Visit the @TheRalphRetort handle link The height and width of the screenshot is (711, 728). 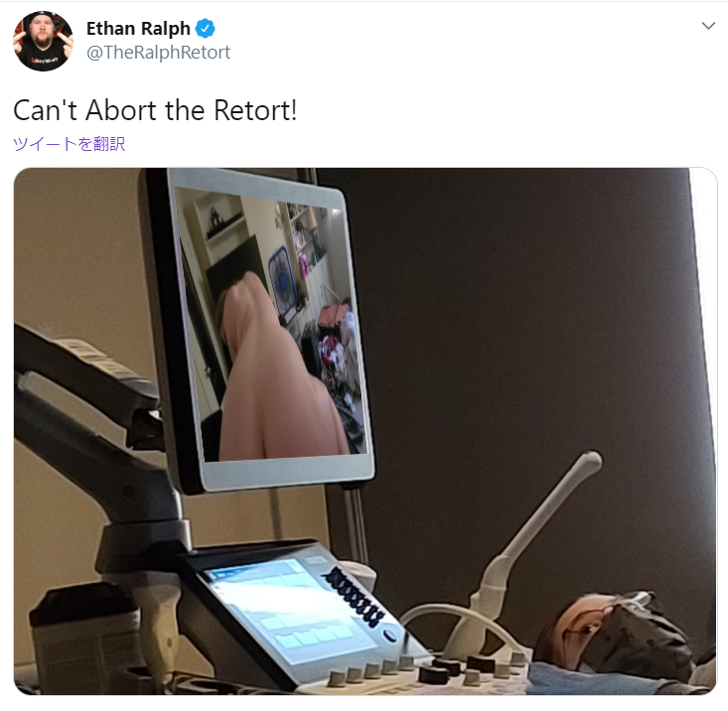pyautogui.click(x=158, y=53)
